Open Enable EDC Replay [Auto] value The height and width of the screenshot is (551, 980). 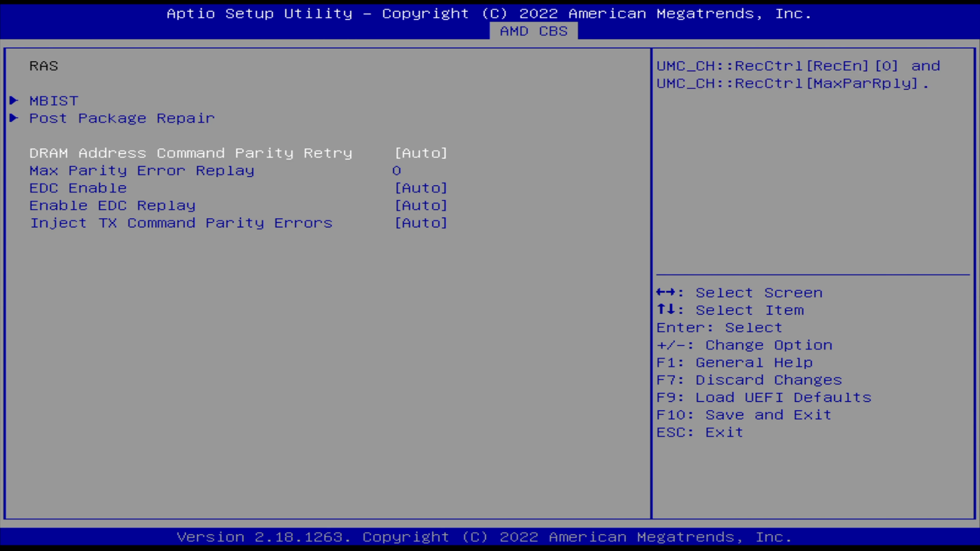421,205
